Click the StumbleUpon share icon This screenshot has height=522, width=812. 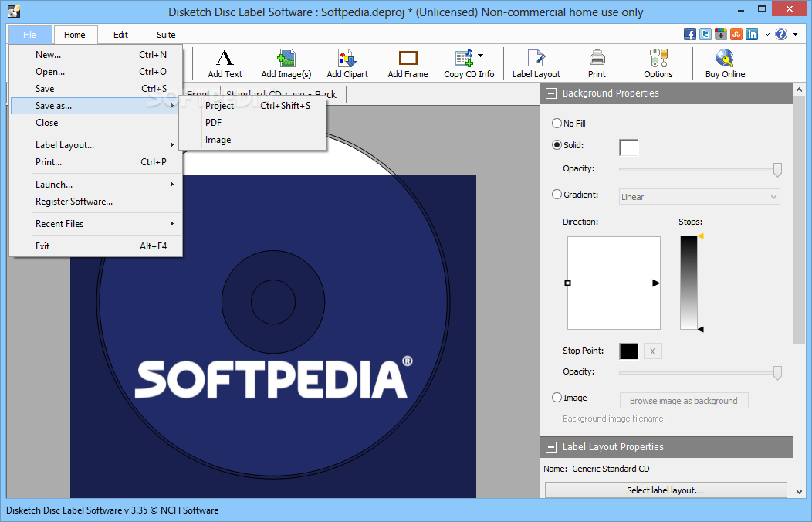tap(736, 34)
